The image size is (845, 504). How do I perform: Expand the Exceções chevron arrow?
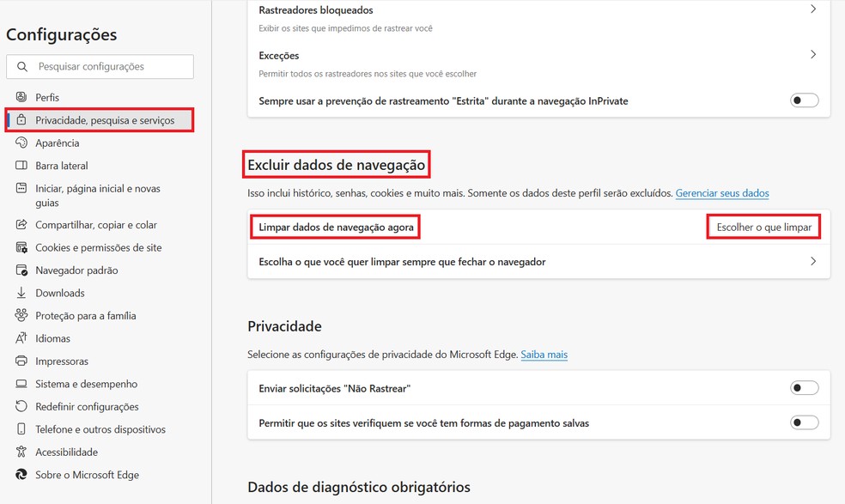click(813, 54)
